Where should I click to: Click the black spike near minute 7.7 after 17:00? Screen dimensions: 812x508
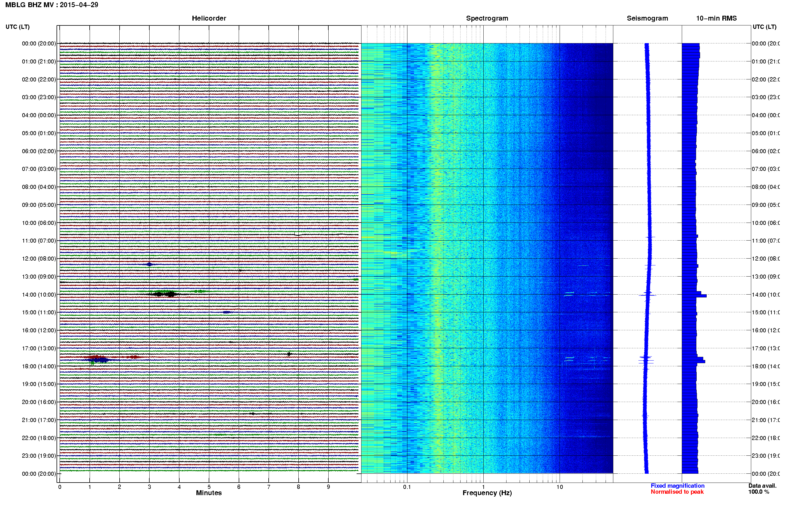pyautogui.click(x=289, y=354)
